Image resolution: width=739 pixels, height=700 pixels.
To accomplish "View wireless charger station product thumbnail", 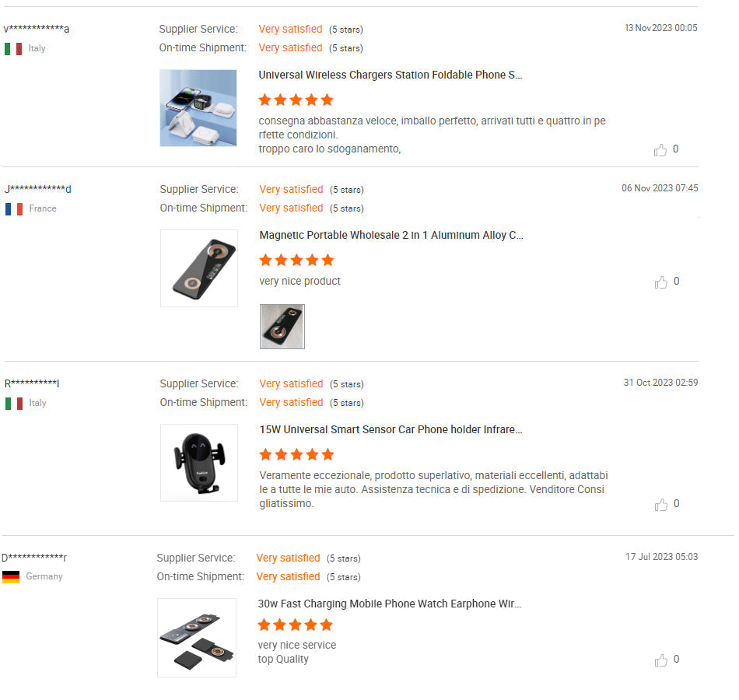I will click(198, 108).
